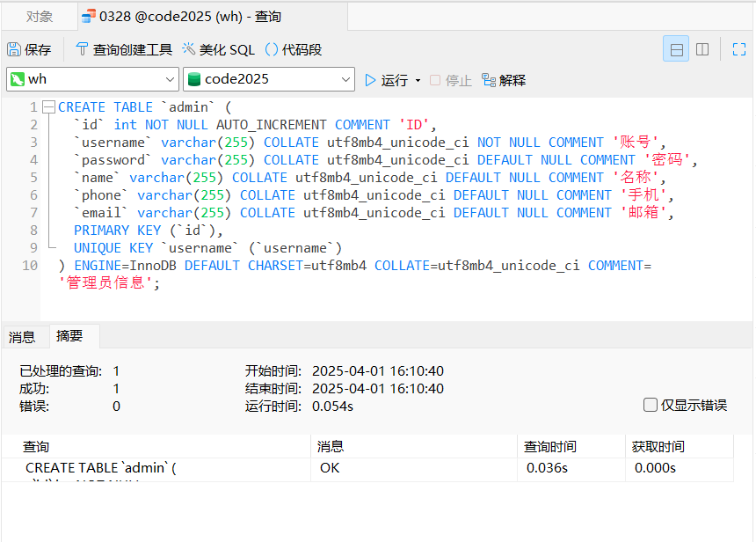Click the Explain (解释) button

pyautogui.click(x=504, y=80)
